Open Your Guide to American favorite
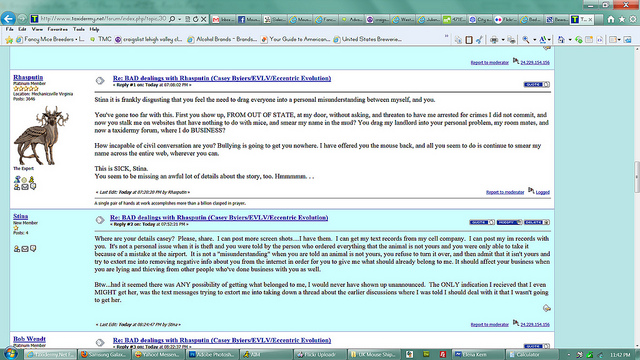Screen dimensions: 640x360 pyautogui.click(x=296, y=40)
